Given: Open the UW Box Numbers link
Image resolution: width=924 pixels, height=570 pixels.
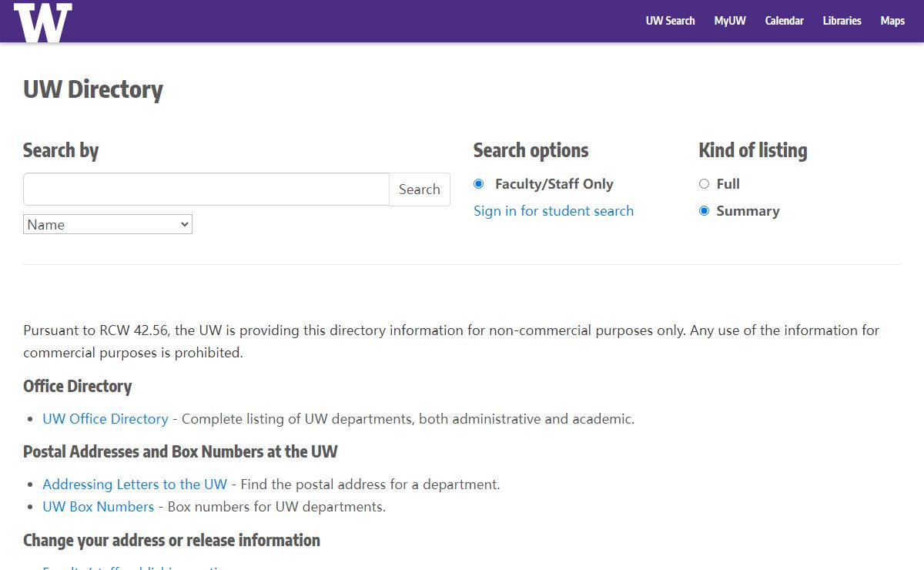Looking at the screenshot, I should 99,507.
